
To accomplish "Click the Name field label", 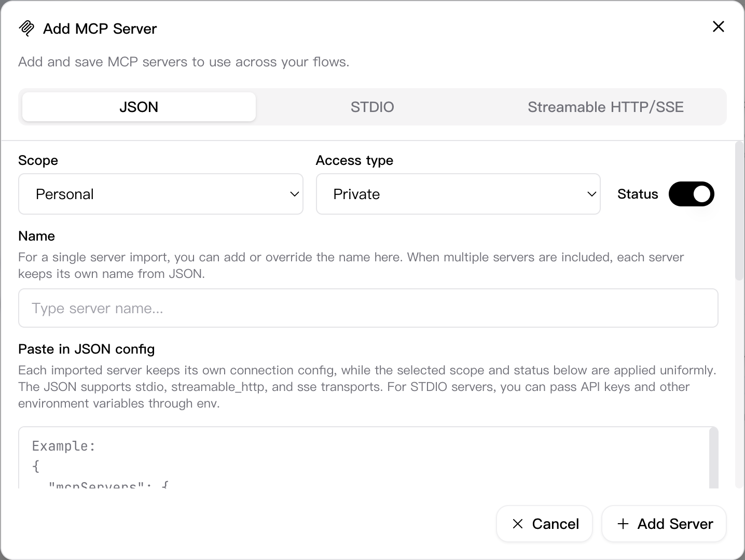I will [x=36, y=236].
